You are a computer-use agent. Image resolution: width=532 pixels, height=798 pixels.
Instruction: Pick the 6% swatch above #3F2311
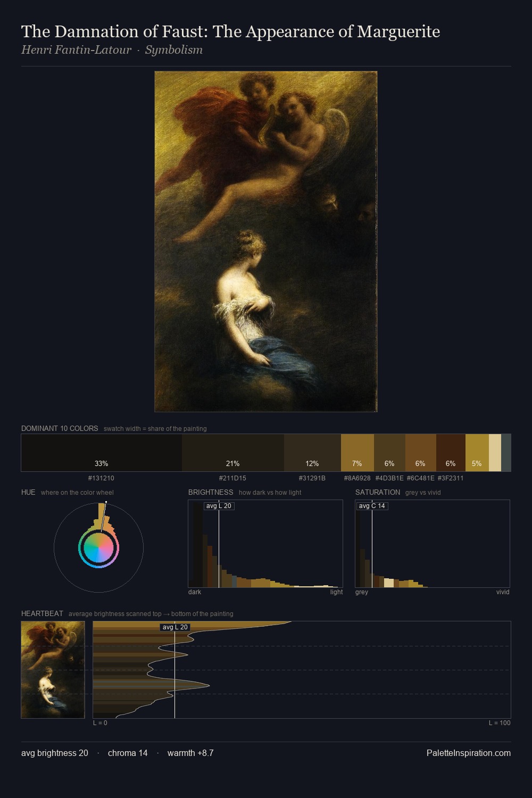click(451, 453)
